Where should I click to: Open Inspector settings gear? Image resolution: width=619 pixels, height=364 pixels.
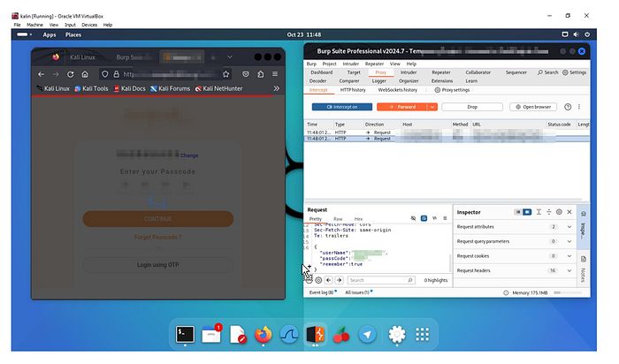point(559,212)
